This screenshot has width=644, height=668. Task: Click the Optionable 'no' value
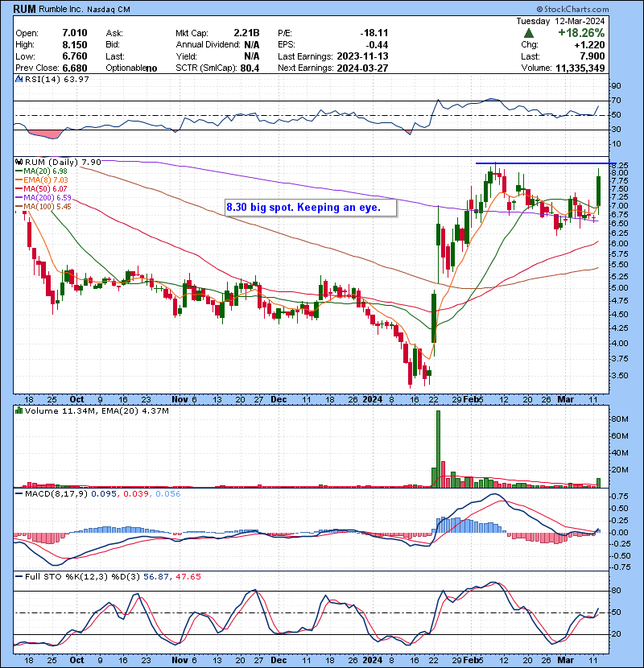click(x=151, y=68)
